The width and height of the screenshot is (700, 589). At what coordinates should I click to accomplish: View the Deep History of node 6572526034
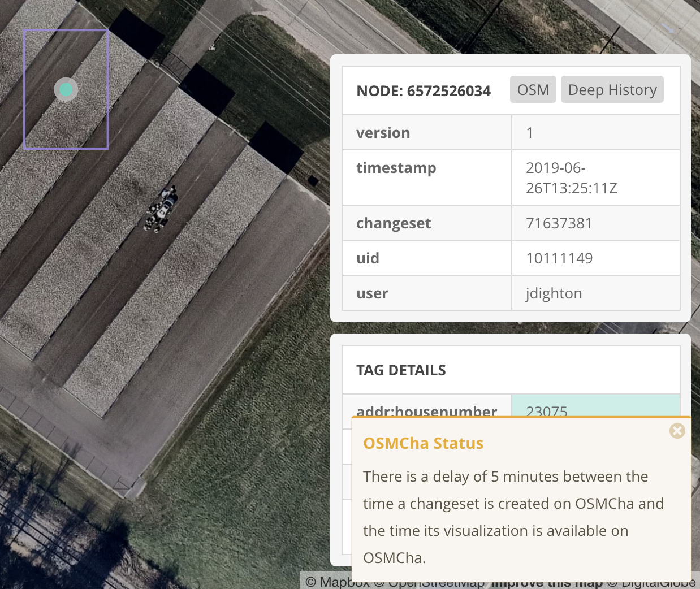pyautogui.click(x=612, y=89)
